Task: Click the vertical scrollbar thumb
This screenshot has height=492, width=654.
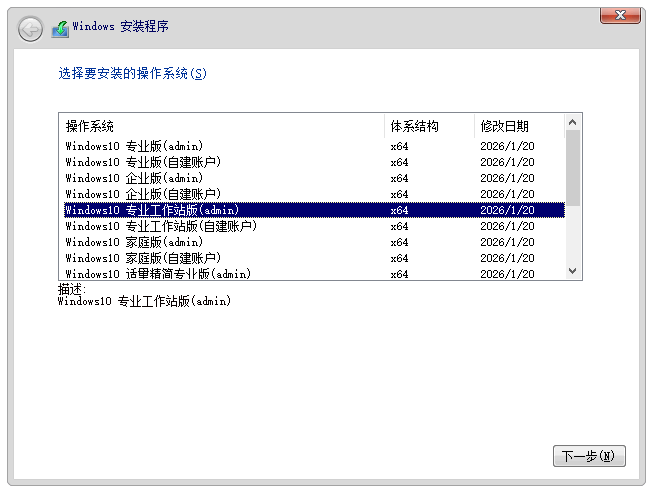Action: pos(573,166)
